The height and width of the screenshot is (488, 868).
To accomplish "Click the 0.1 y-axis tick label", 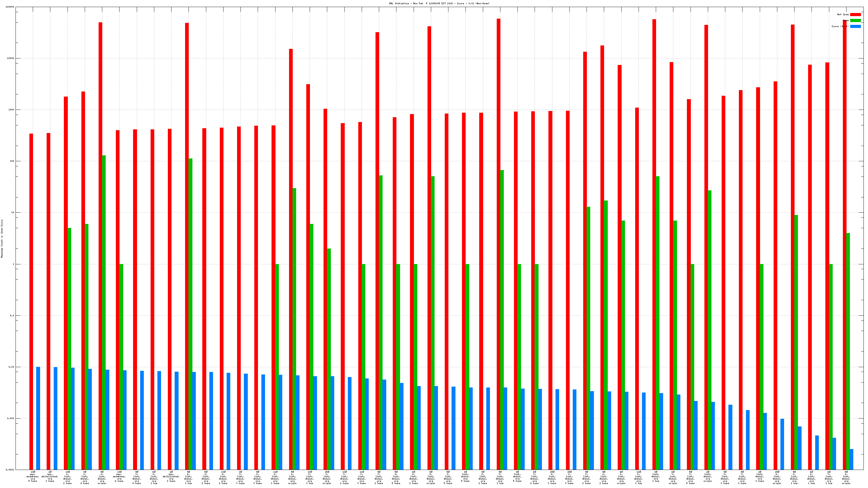I will point(12,315).
